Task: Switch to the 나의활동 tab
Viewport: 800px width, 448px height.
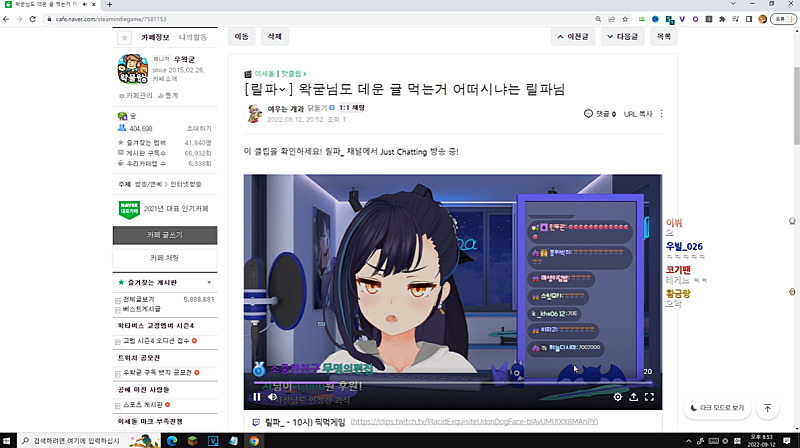Action: coord(193,38)
